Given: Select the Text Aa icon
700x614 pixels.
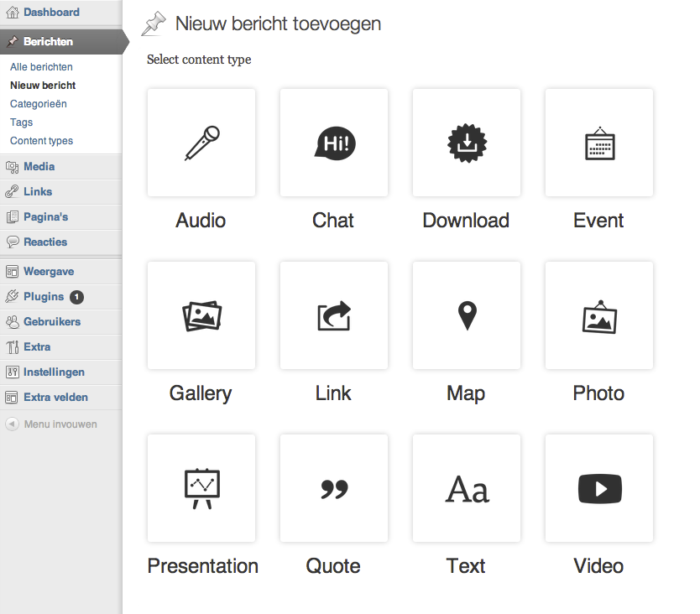Looking at the screenshot, I should click(x=467, y=488).
